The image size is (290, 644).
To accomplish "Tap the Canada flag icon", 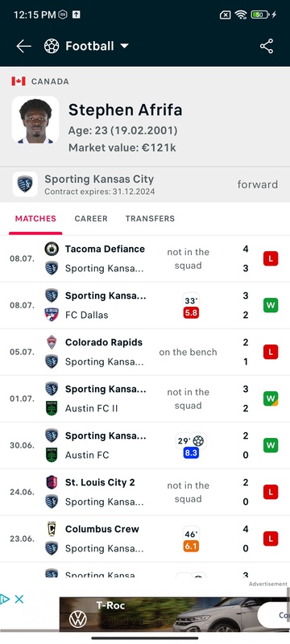I will (19, 81).
